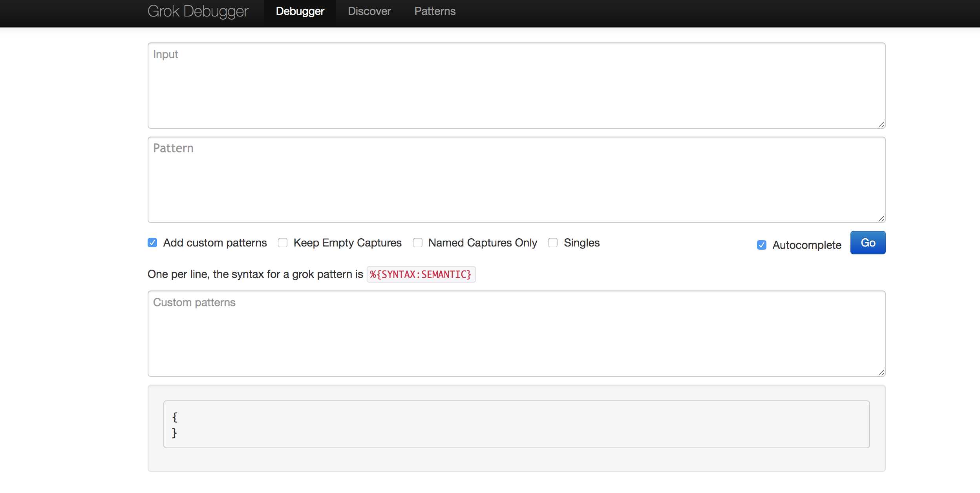Switch to the Discover tab
Viewport: 980px width, 493px height.
click(x=369, y=12)
